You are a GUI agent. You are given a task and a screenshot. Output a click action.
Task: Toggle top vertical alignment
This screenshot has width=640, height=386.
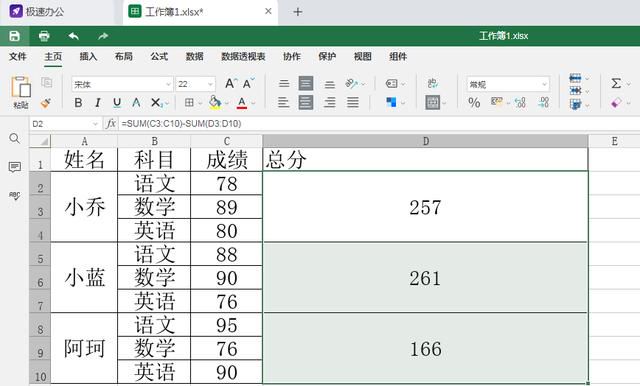coord(284,84)
